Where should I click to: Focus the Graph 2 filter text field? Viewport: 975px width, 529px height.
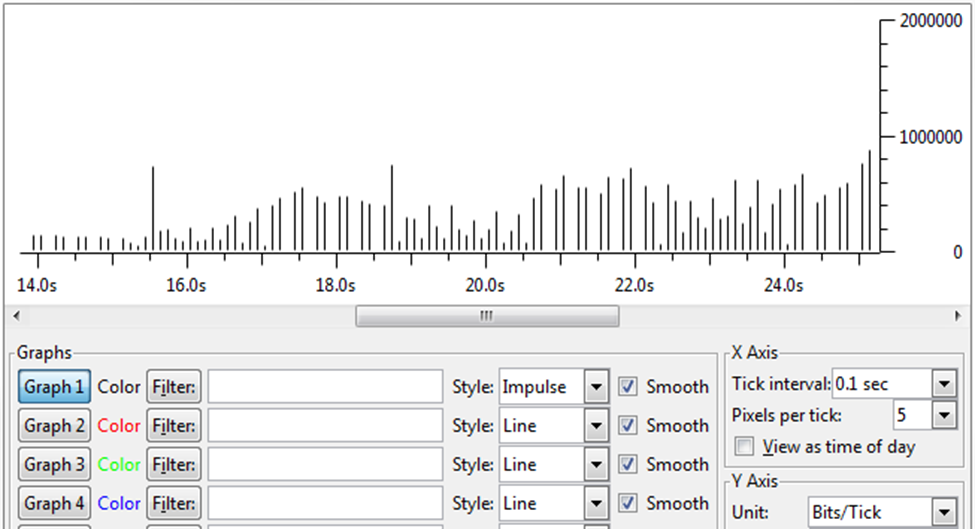pos(325,425)
